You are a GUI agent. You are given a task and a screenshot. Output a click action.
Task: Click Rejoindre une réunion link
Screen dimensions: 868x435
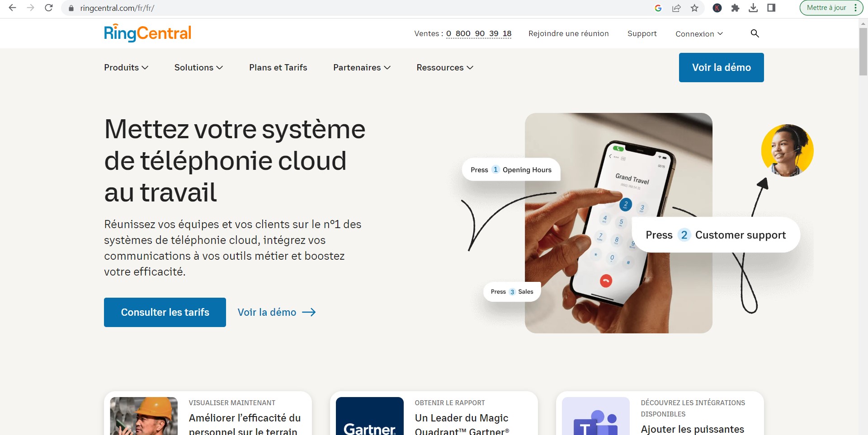(568, 33)
